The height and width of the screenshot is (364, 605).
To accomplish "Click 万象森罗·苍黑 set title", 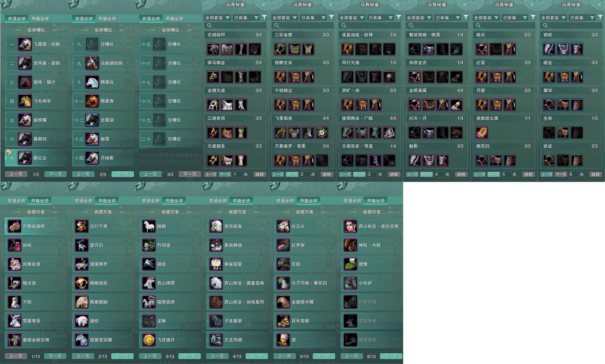I will pyautogui.click(x=290, y=146).
